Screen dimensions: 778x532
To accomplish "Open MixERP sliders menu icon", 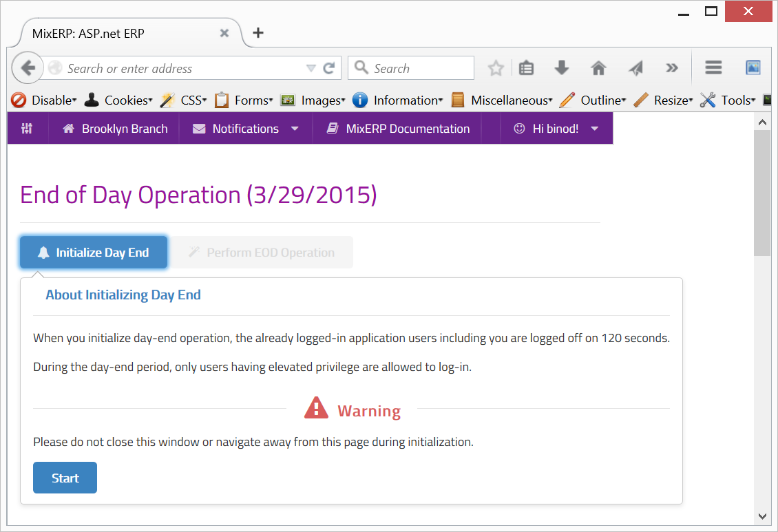I will [x=27, y=129].
